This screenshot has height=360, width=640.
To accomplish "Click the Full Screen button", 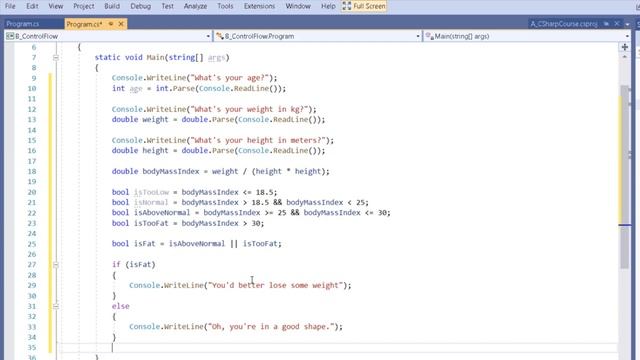I will (364, 6).
